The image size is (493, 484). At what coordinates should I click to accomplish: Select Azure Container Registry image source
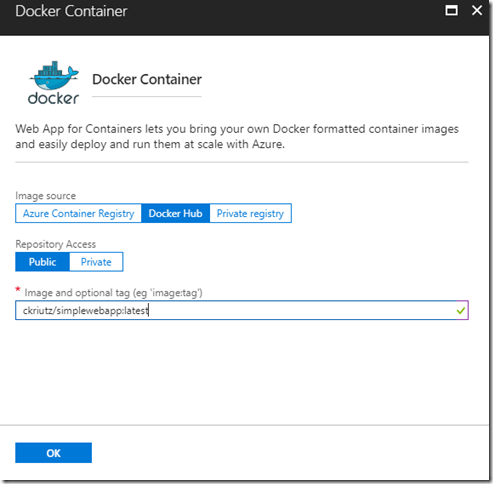point(78,213)
